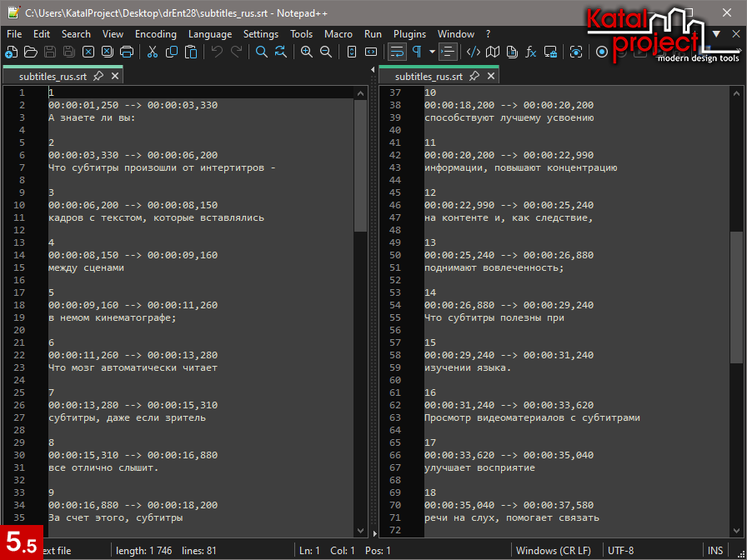Toggle Show indent guide icon
This screenshot has width=747, height=560.
point(448,52)
